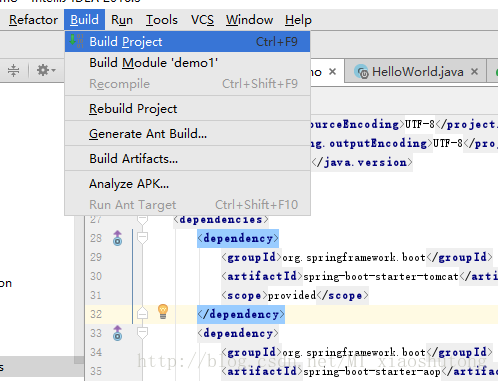Image resolution: width=498 pixels, height=381 pixels.
Task: Click the opening dependency tag on line 33
Action: pyautogui.click(x=238, y=333)
